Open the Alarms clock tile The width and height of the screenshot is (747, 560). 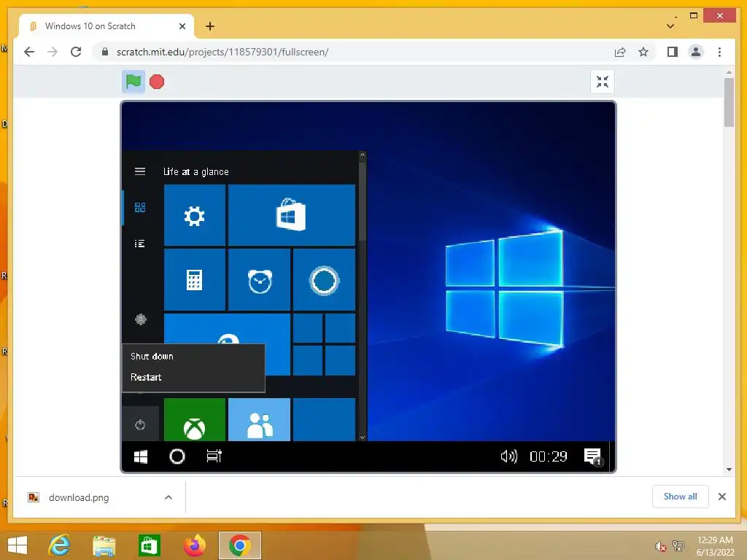pos(259,280)
